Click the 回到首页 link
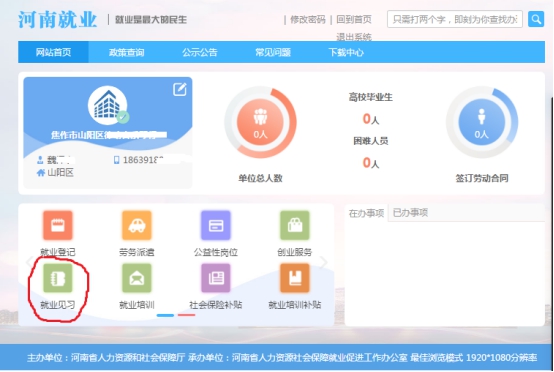Viewport: 554px width, 372px height. [354, 19]
